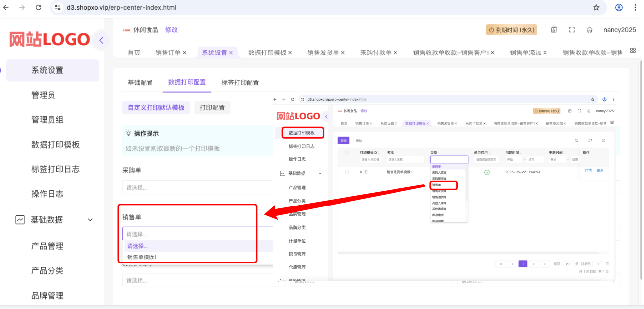This screenshot has height=309, width=644.
Task: Click the small logo beside 休闲食品
Action: [x=126, y=30]
